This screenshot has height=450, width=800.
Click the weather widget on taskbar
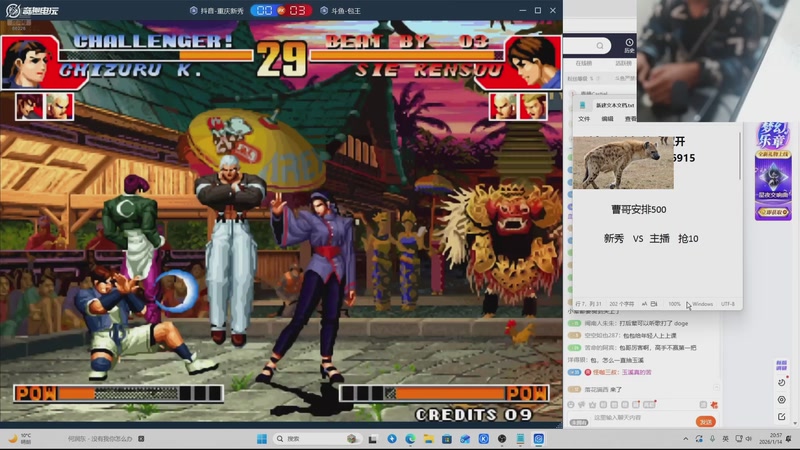click(19, 438)
